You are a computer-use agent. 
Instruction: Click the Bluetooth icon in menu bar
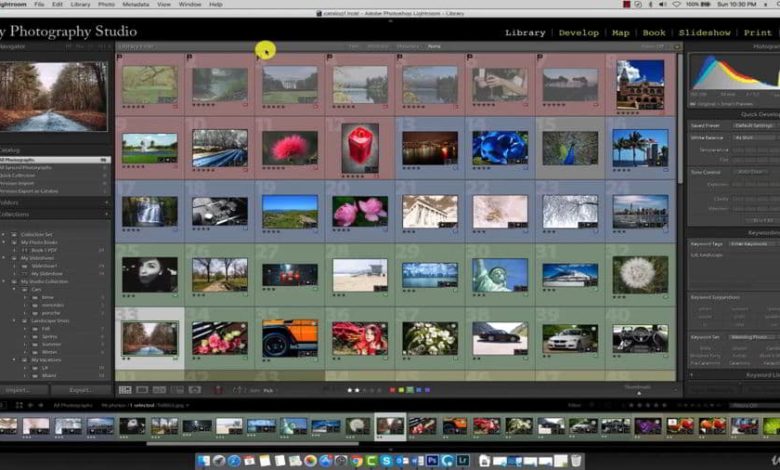(651, 4)
